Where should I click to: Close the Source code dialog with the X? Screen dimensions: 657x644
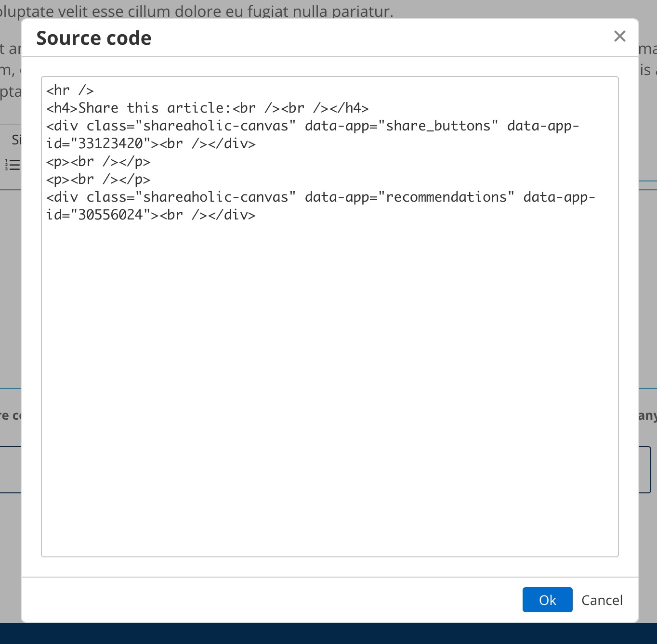619,36
